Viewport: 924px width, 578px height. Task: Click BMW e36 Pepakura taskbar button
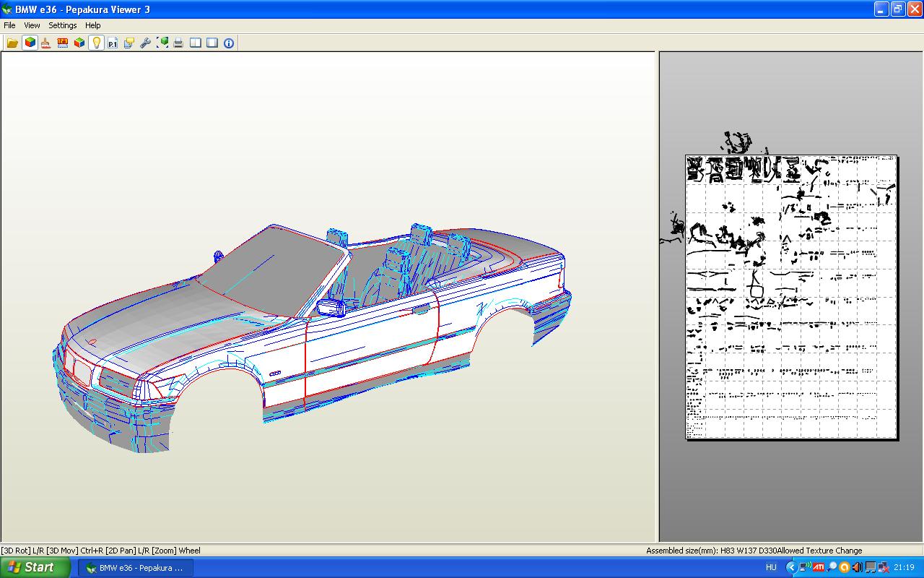[135, 568]
